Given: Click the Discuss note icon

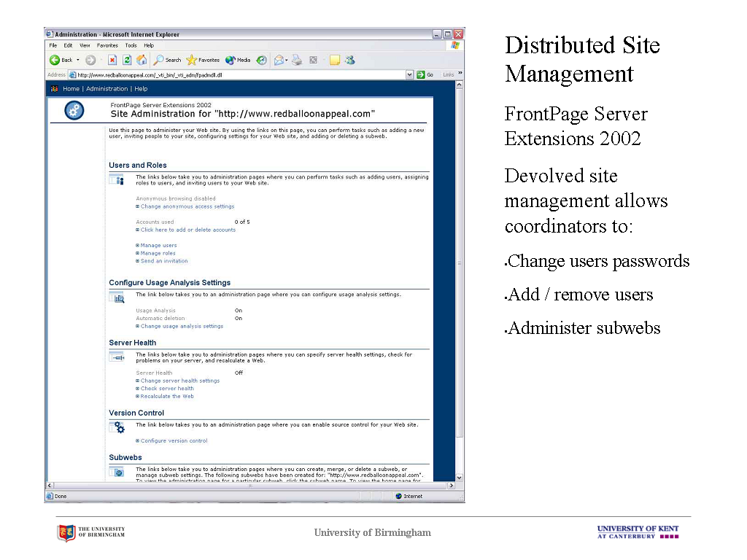Looking at the screenshot, I should [x=334, y=60].
